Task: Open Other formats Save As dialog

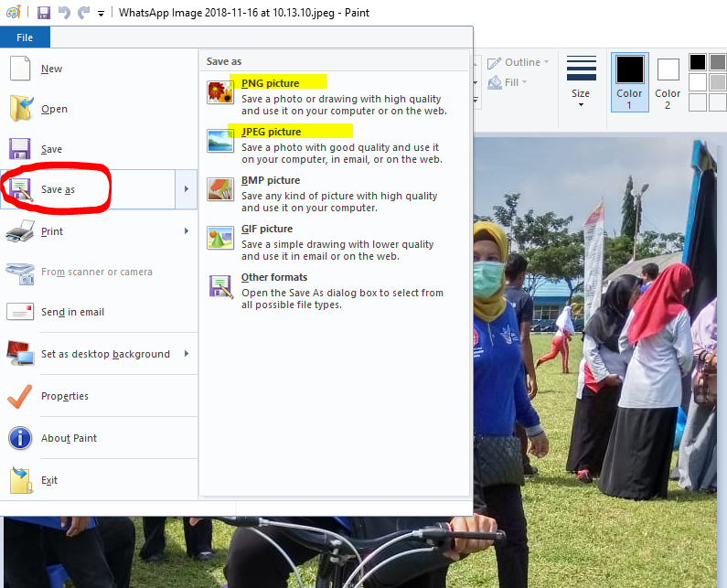Action: point(335,291)
